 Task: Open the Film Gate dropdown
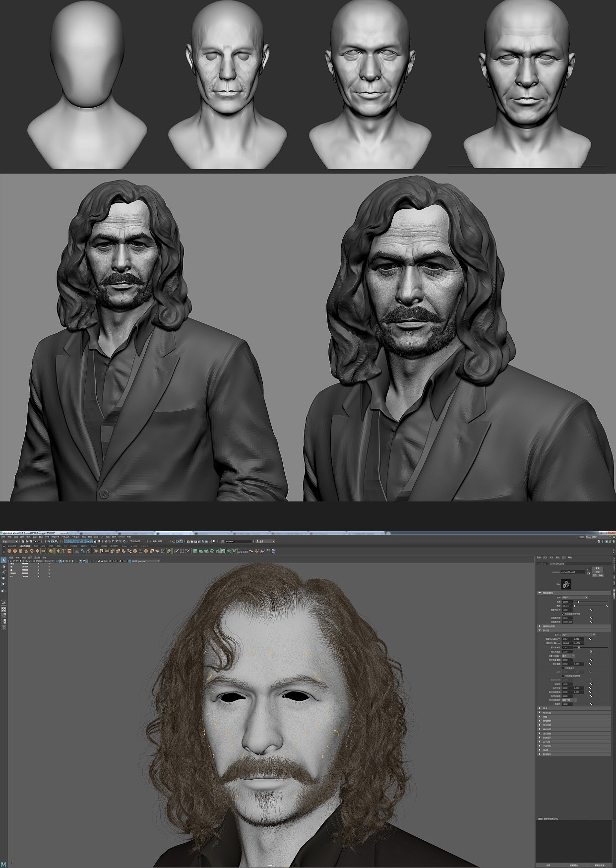579,635
